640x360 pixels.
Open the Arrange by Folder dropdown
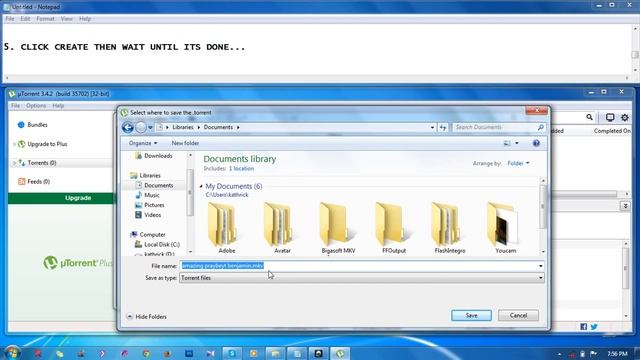(518, 163)
